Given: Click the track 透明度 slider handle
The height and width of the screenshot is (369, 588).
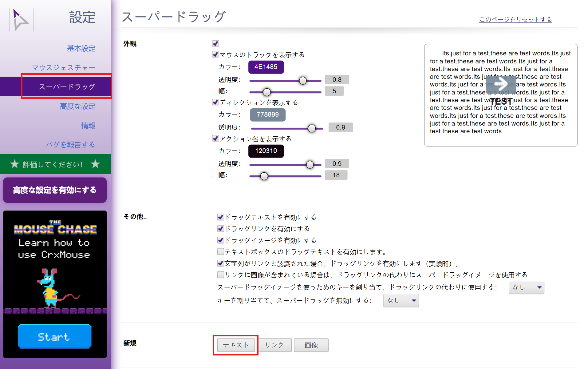Looking at the screenshot, I should click(x=303, y=81).
